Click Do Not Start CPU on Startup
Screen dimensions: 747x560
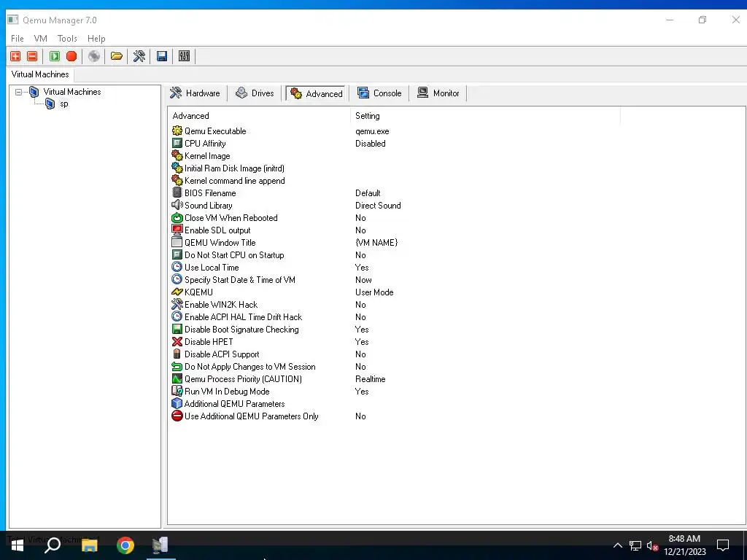point(234,254)
